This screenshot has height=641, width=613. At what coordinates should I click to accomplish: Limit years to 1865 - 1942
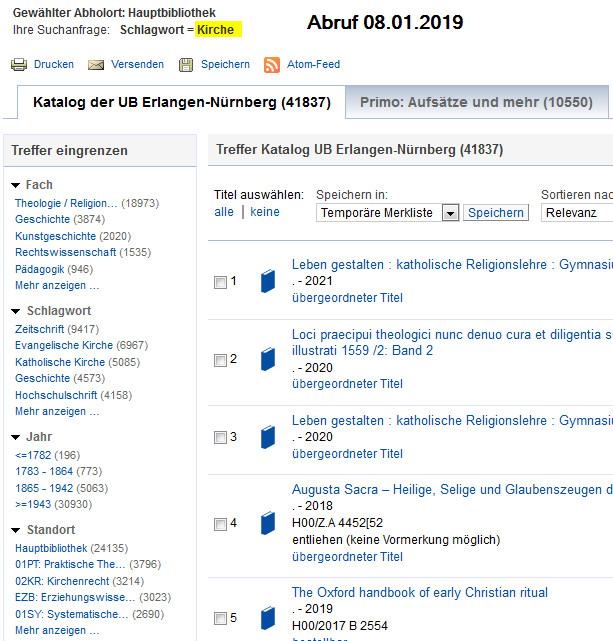point(44,488)
